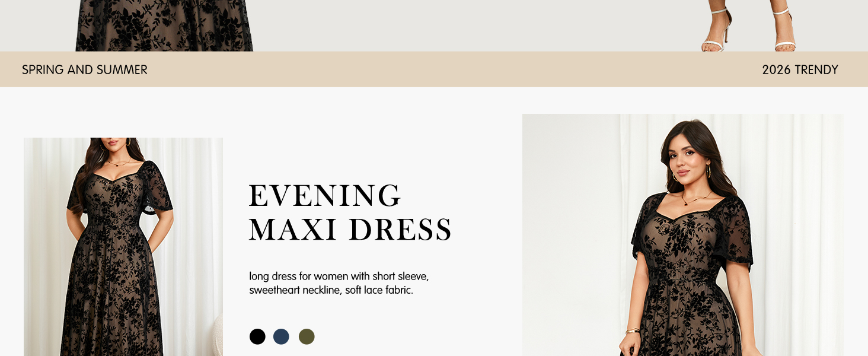Click the cropped floral skirt image at top left

tap(164, 26)
